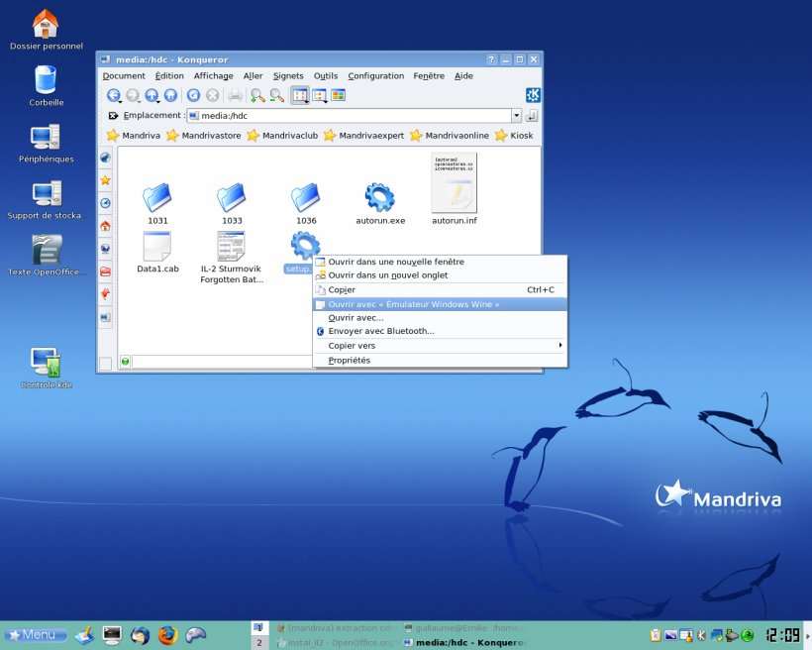Open the Mandrivaclub bookmark
The height and width of the screenshot is (650, 812).
click(x=282, y=136)
